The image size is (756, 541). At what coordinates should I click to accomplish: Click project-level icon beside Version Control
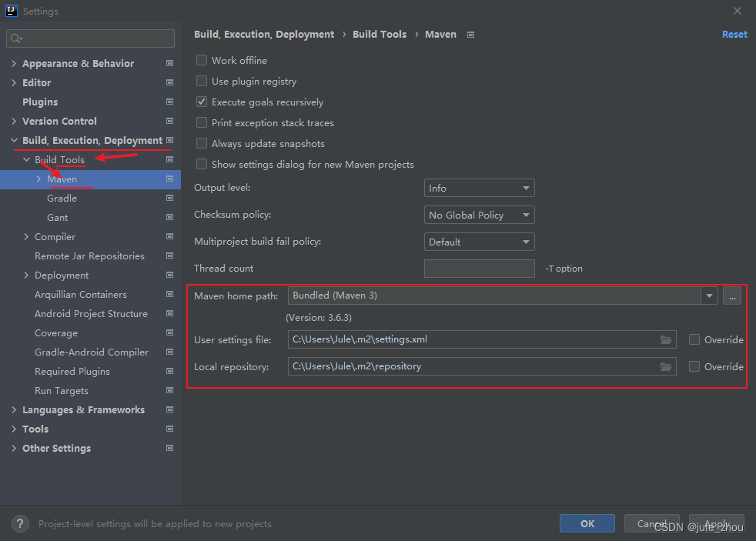click(169, 121)
